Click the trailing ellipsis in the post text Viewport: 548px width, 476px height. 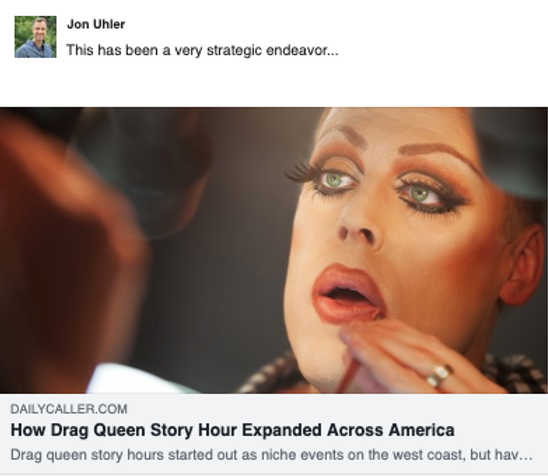click(333, 51)
